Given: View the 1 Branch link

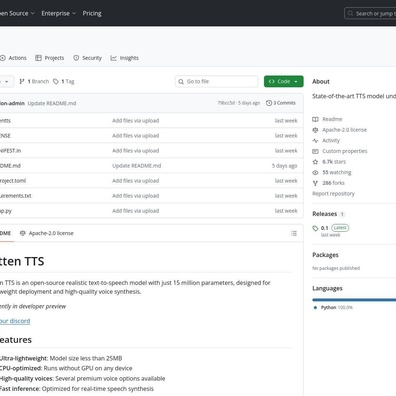Looking at the screenshot, I should click(x=34, y=81).
